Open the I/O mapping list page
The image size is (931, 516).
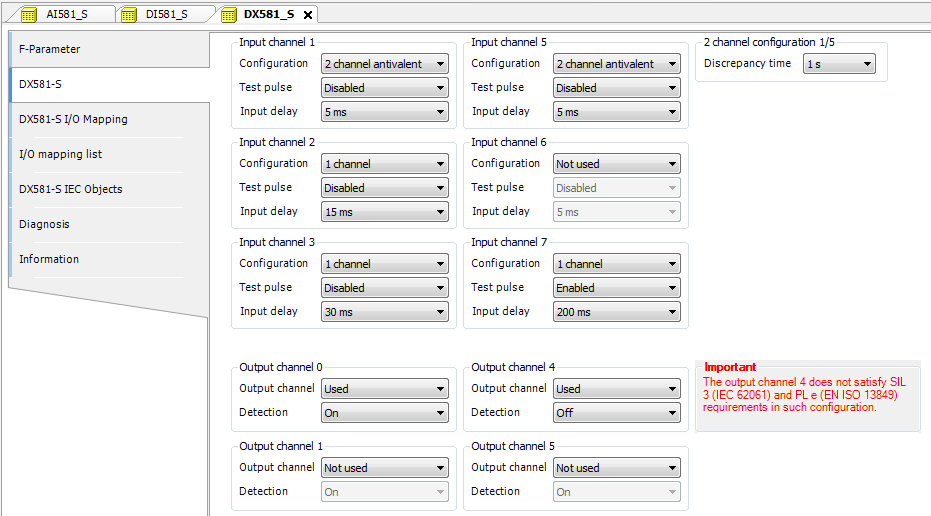61,154
